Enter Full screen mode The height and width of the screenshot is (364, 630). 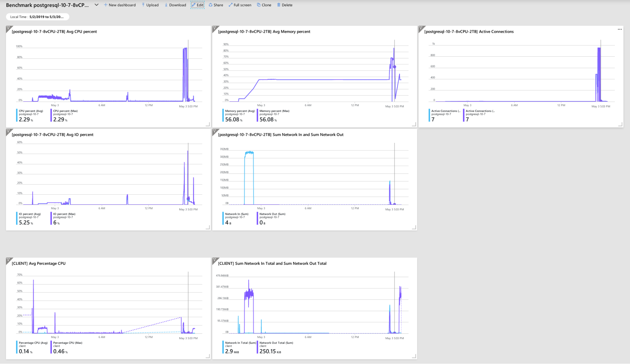point(240,5)
